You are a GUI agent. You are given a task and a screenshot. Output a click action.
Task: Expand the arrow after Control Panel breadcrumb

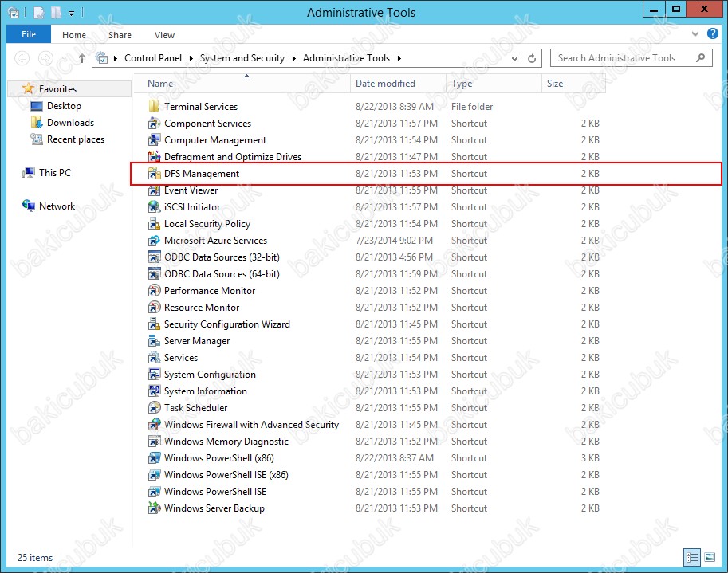click(x=191, y=58)
